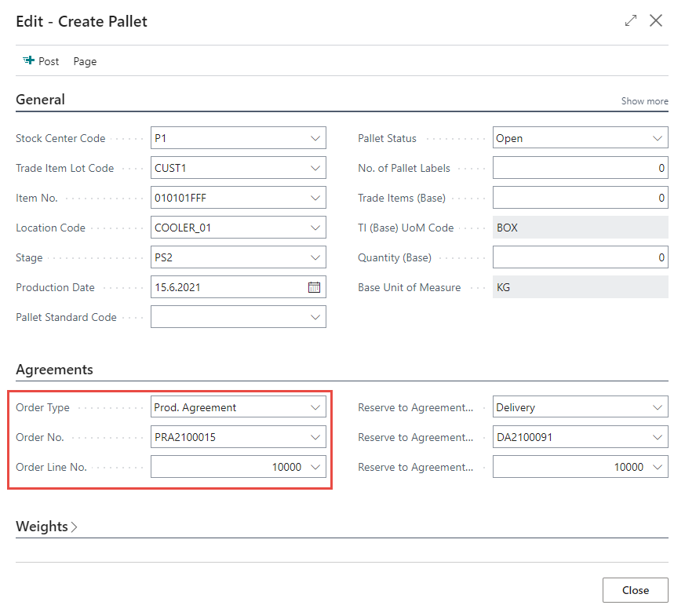The width and height of the screenshot is (685, 616).
Task: Open the Stock Center Code dropdown
Action: pos(315,138)
